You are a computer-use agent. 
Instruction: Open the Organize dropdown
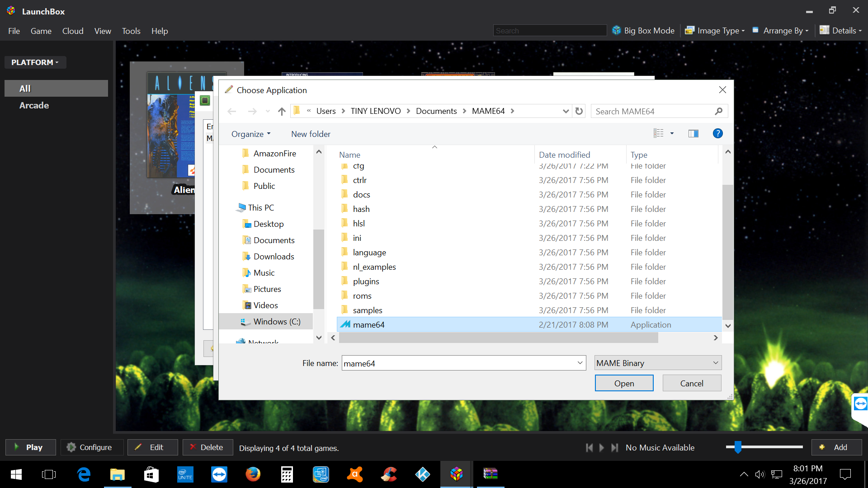click(251, 134)
